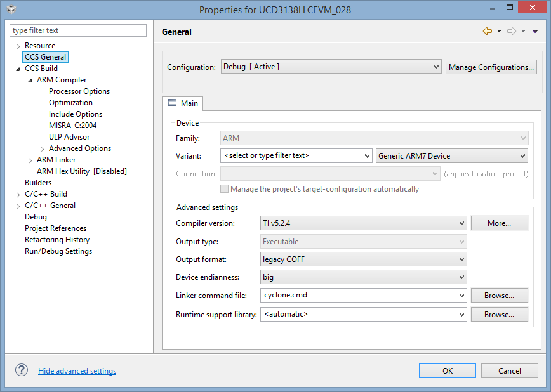Click Browse next to Linker command file
Screen dimensions: 551x392
tap(499, 296)
